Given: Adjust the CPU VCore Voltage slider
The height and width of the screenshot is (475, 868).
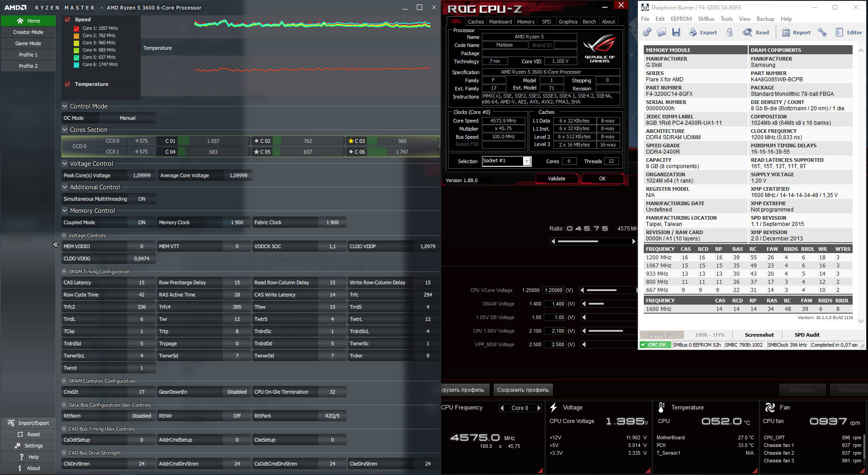Looking at the screenshot, I should coord(609,290).
